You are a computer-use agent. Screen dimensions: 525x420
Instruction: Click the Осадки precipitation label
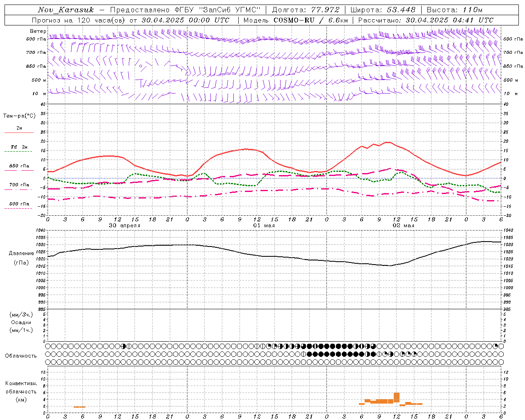pyautogui.click(x=21, y=322)
